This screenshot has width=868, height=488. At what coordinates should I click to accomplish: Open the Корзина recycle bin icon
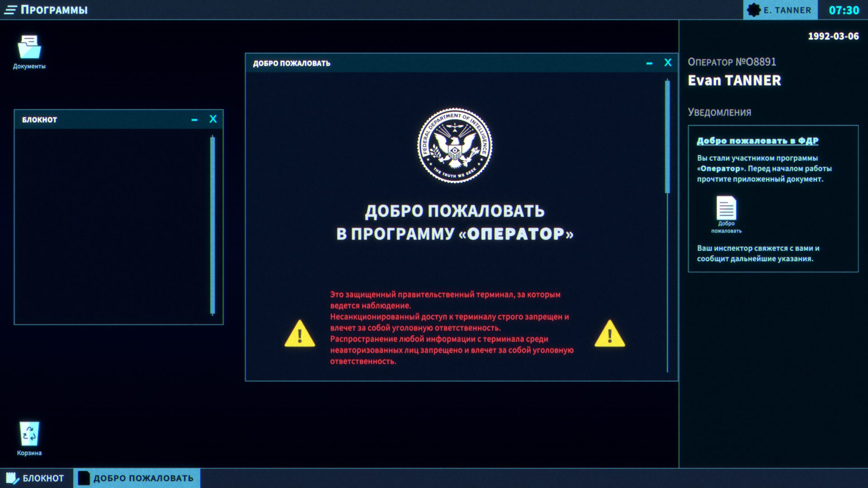29,438
